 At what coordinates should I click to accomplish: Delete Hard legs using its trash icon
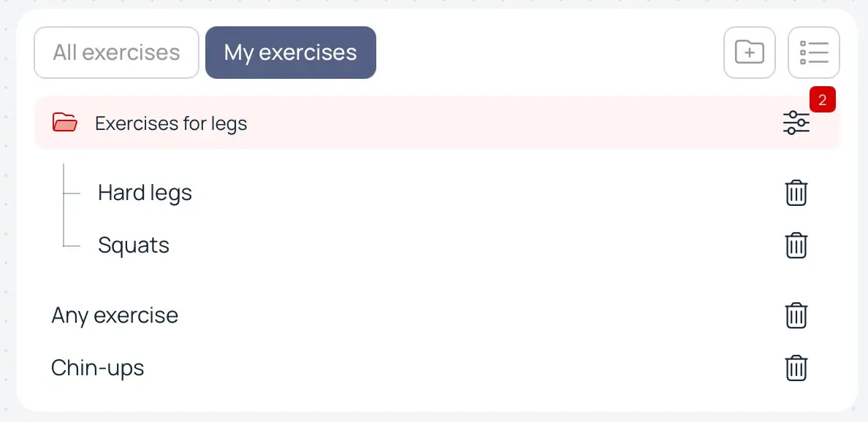[x=796, y=193]
